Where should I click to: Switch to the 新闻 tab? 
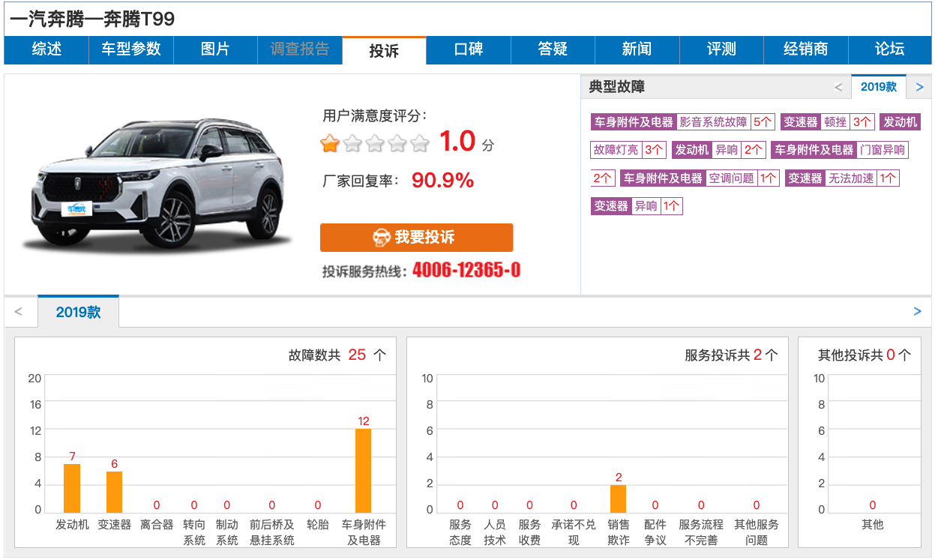pyautogui.click(x=637, y=49)
